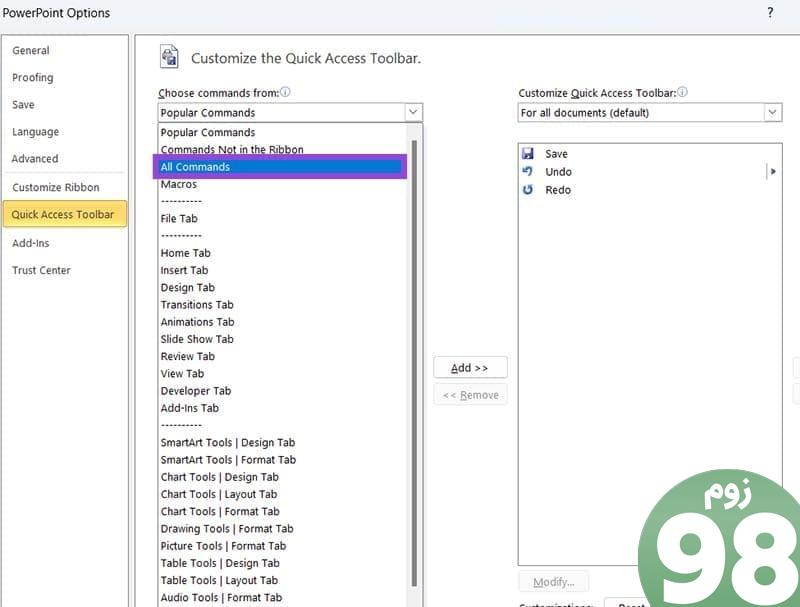800x607 pixels.
Task: Open Advanced options category
Action: click(64, 159)
